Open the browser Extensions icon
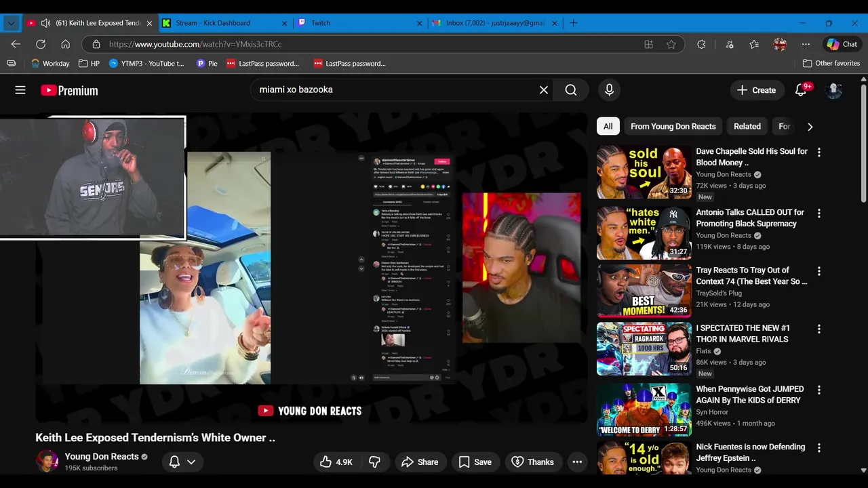Viewport: 868px width, 488px height. [701, 44]
